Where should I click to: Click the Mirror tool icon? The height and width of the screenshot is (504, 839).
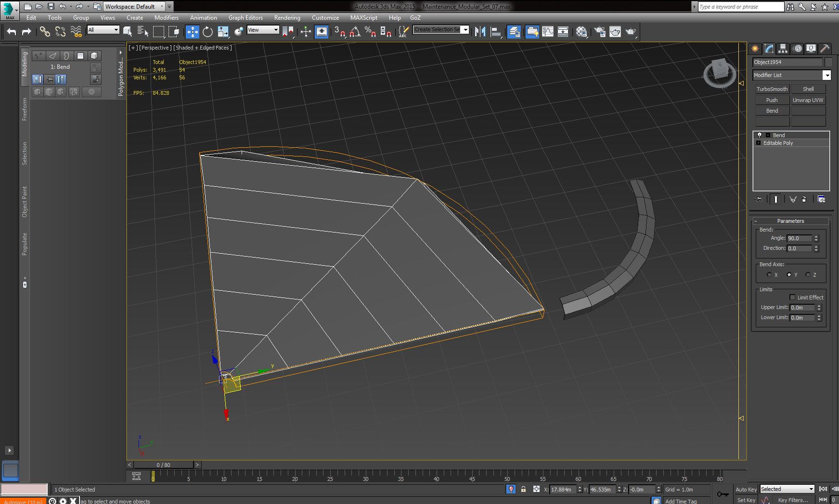pos(479,32)
